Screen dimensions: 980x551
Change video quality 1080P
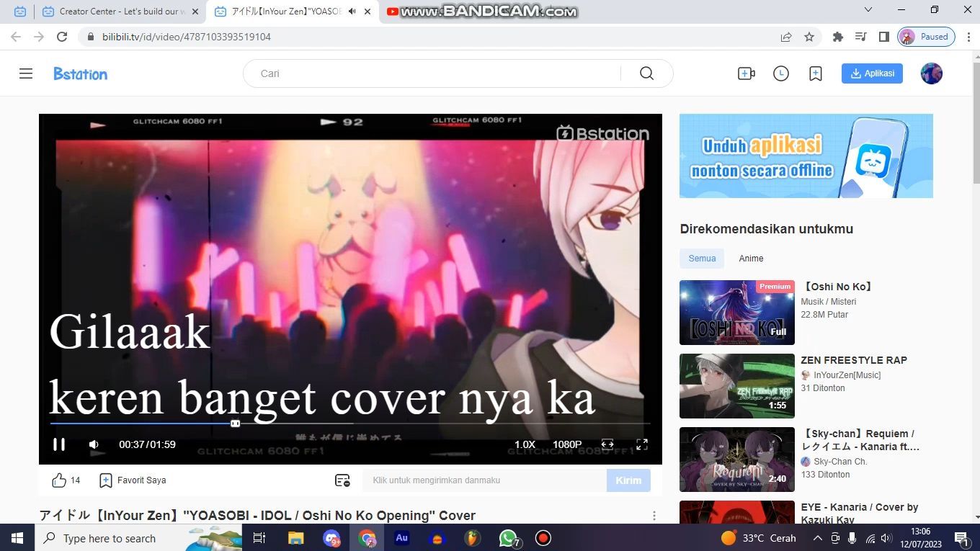click(567, 444)
